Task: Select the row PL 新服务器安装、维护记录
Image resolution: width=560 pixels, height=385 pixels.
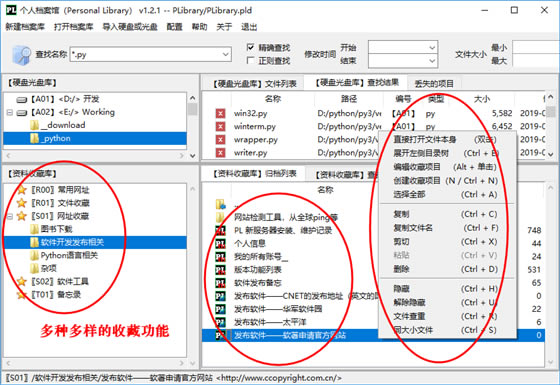Action: pyautogui.click(x=374, y=230)
